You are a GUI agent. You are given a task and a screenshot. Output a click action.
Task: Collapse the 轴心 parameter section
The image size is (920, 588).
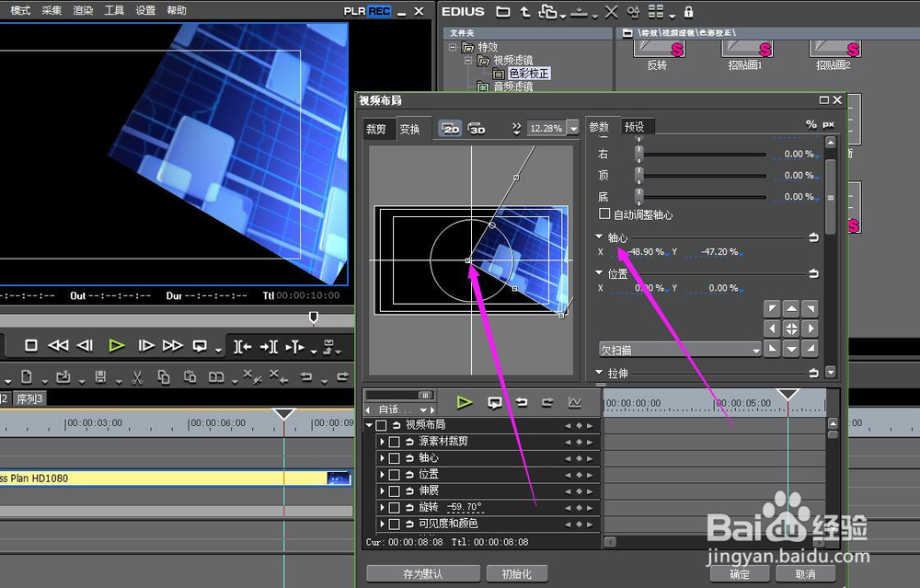click(599, 236)
